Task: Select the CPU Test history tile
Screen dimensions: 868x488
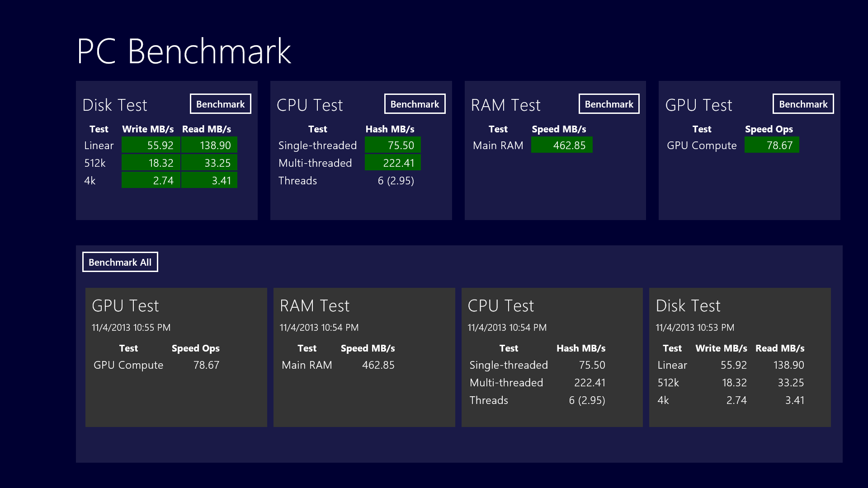Action: pos(552,357)
